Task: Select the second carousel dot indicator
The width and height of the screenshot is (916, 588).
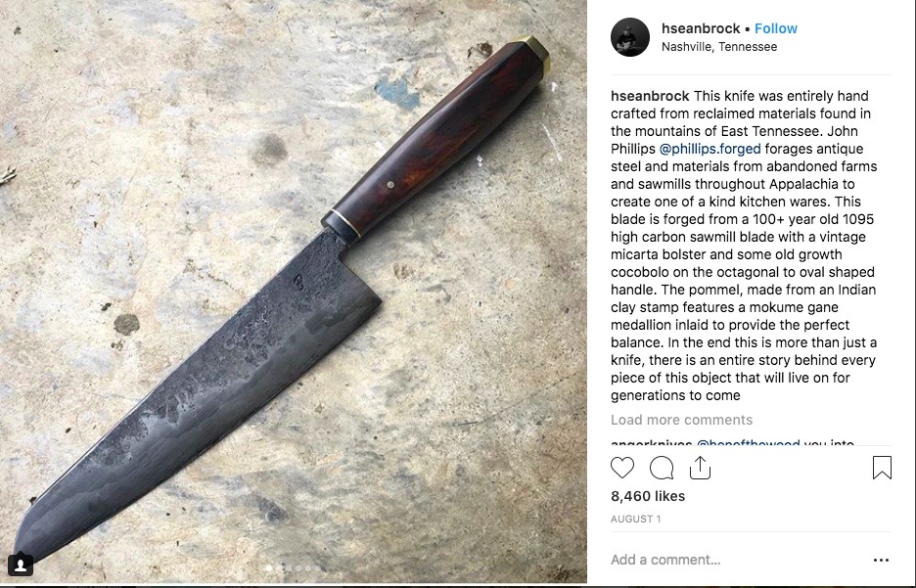Action: coord(279,567)
